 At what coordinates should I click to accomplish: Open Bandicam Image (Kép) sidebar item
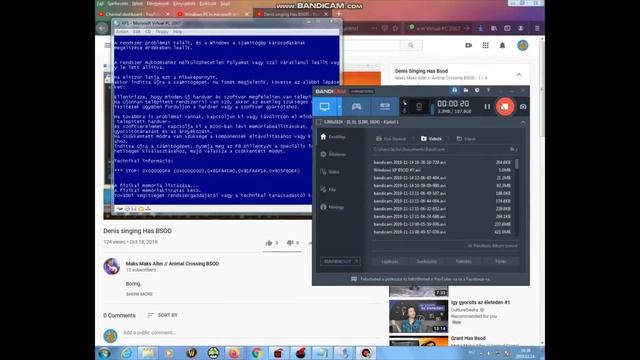coord(329,189)
